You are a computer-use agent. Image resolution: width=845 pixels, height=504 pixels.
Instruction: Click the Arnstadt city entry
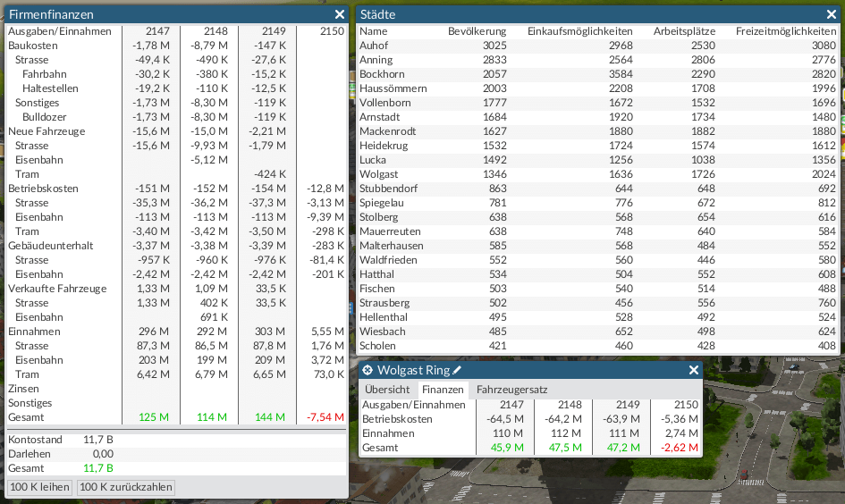pos(597,117)
